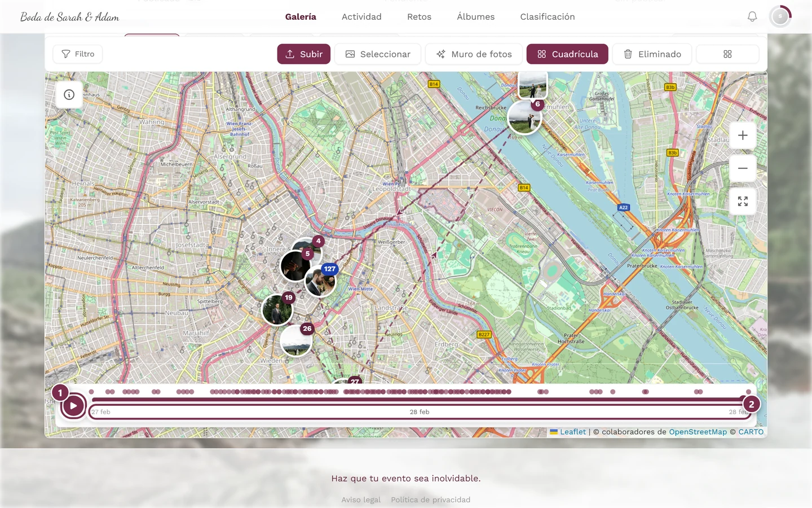Click Seleccionar button

(x=378, y=54)
